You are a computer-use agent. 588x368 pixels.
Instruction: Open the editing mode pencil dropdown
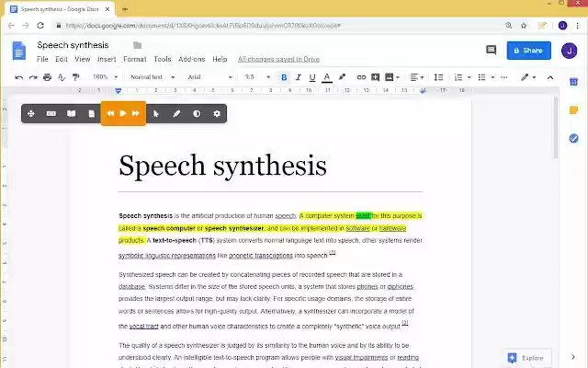[528, 77]
